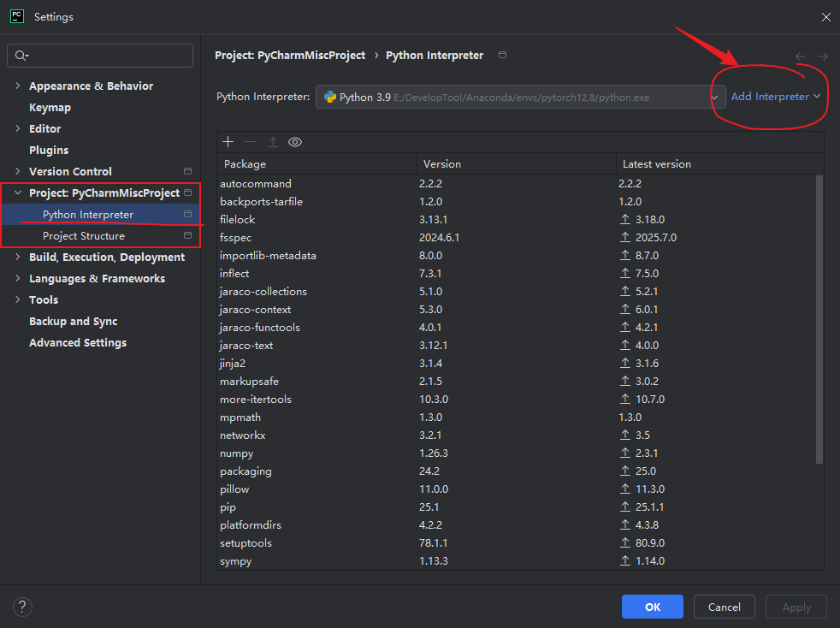Select the packaging package row
Screen dimensions: 840x628
pos(517,471)
